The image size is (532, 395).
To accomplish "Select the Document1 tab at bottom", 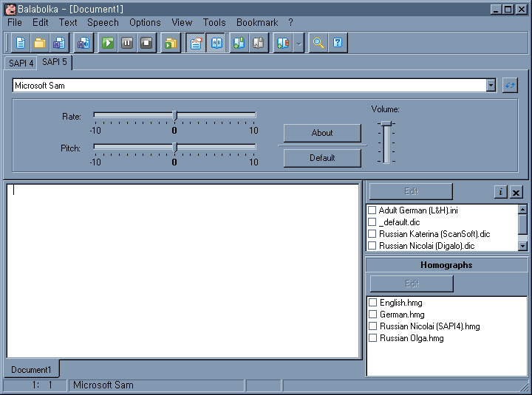I will (x=31, y=369).
